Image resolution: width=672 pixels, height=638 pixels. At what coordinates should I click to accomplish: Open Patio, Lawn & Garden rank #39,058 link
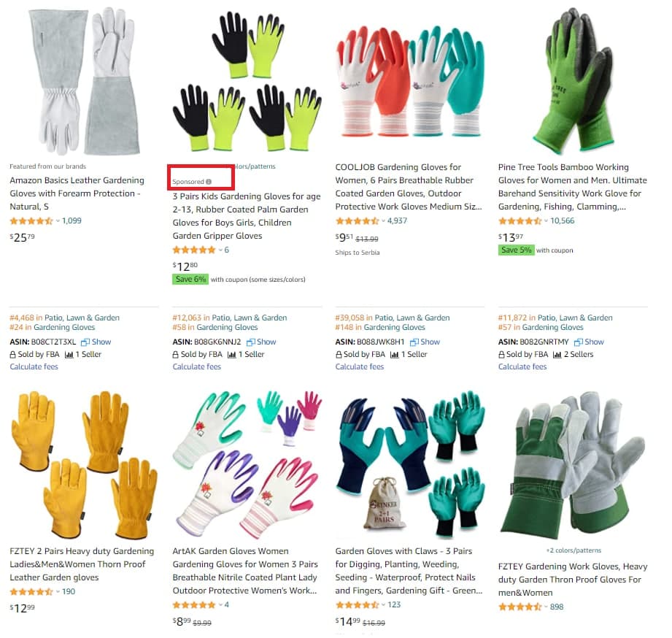point(393,318)
